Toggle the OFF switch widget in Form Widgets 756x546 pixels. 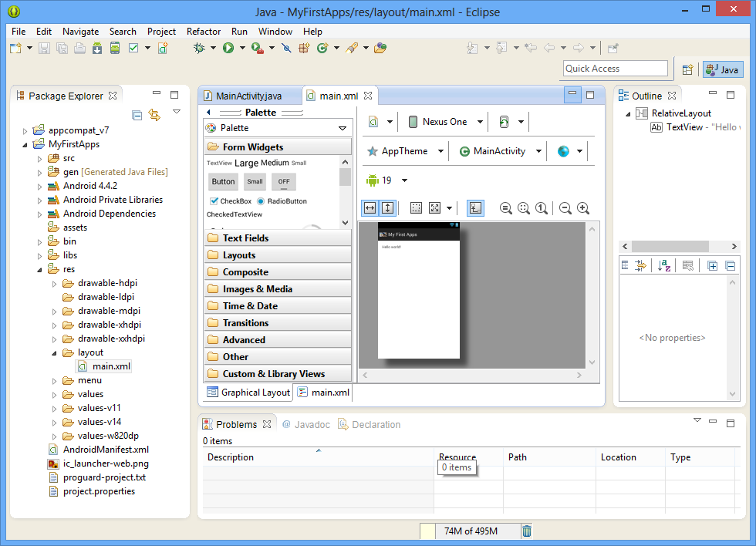pos(283,180)
